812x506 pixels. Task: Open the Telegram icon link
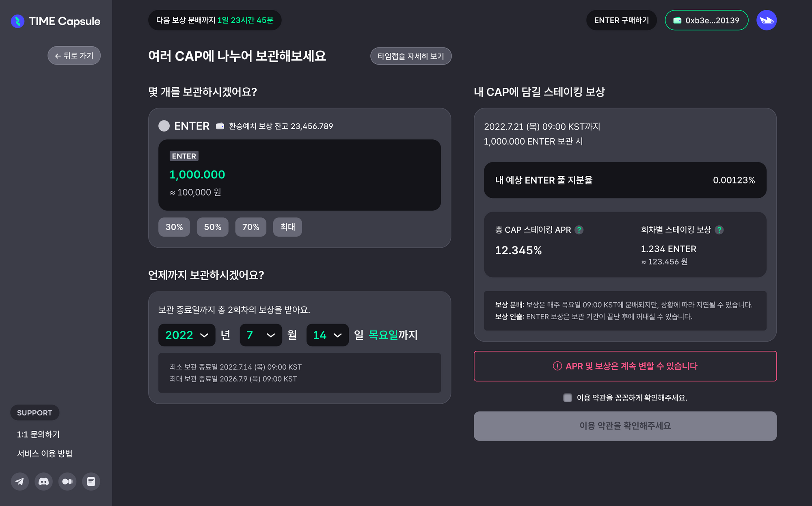[x=19, y=482]
